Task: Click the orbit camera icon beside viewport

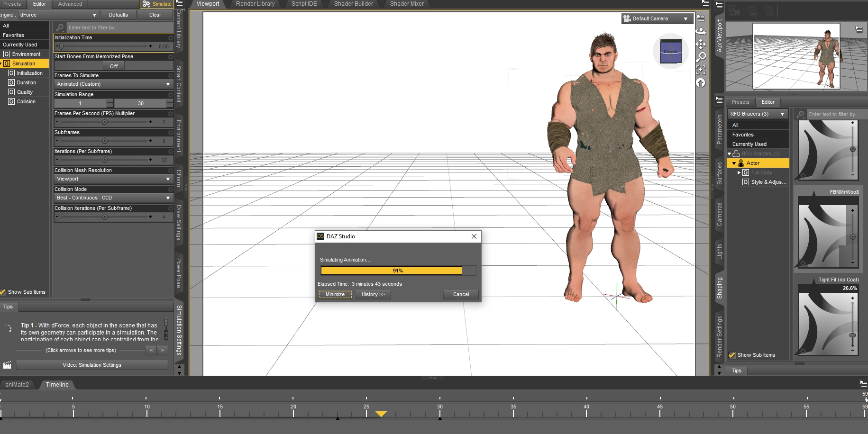Action: [701, 31]
